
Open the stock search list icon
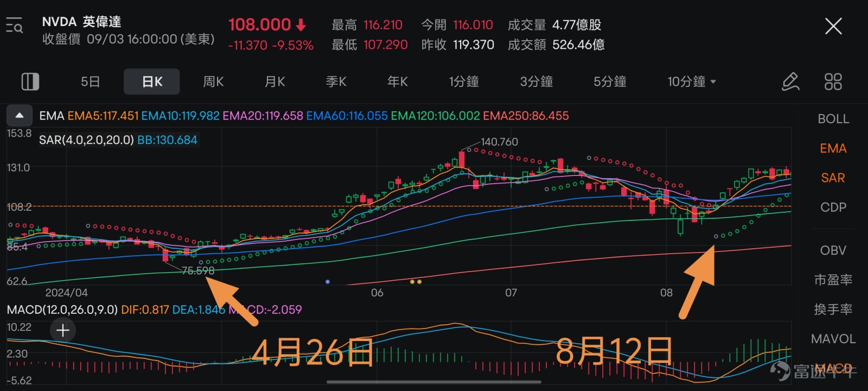click(14, 26)
